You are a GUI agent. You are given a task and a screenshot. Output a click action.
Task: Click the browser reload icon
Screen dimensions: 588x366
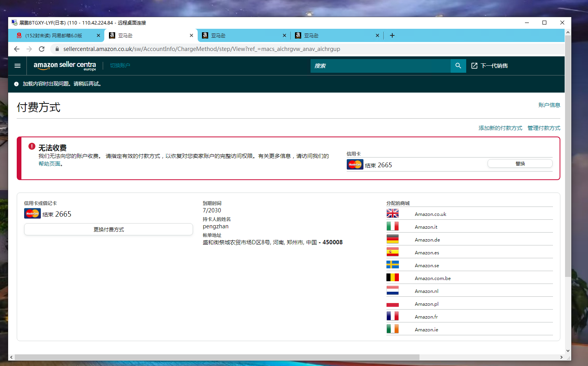click(x=42, y=49)
